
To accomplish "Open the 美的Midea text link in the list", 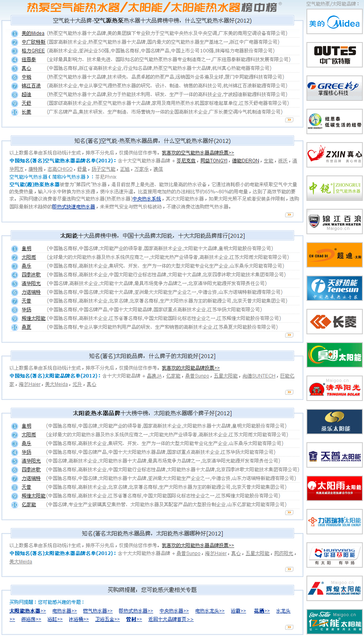I will pos(33,33).
